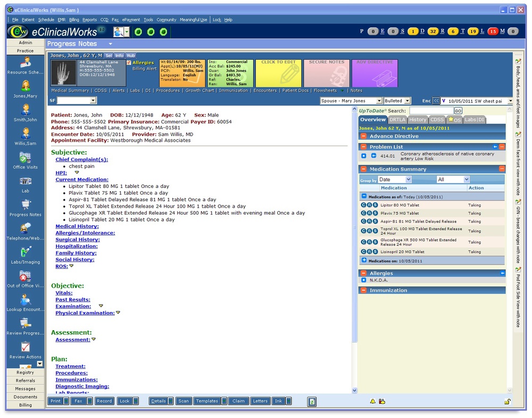Click the padlock icon at bottom right
The image size is (532, 418).
coord(507,401)
